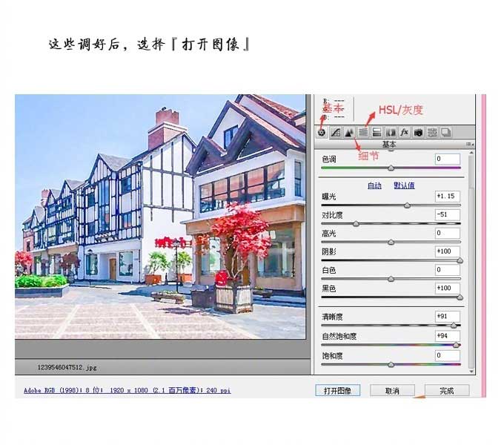Click the 阴影 shadows slider handle
The width and height of the screenshot is (504, 445).
[460, 260]
